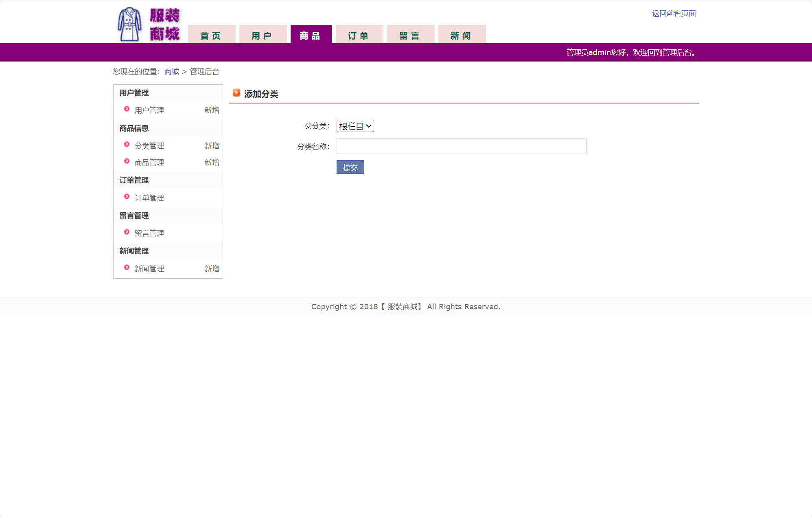
Task: Click the 返回前台页面 link
Action: (674, 13)
